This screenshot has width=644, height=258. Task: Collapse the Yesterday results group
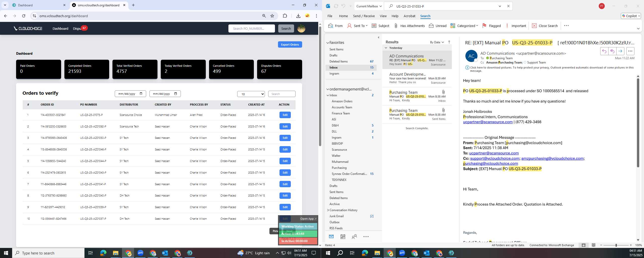pos(386,48)
